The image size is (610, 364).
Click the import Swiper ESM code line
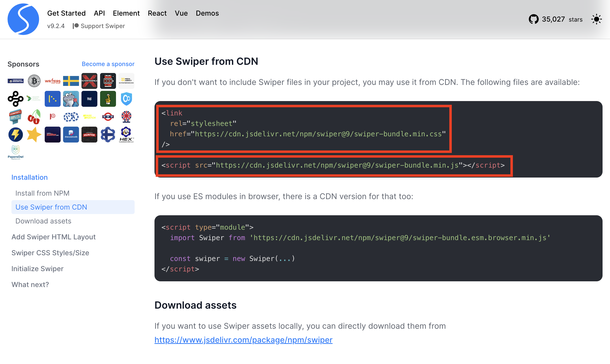[x=360, y=238]
